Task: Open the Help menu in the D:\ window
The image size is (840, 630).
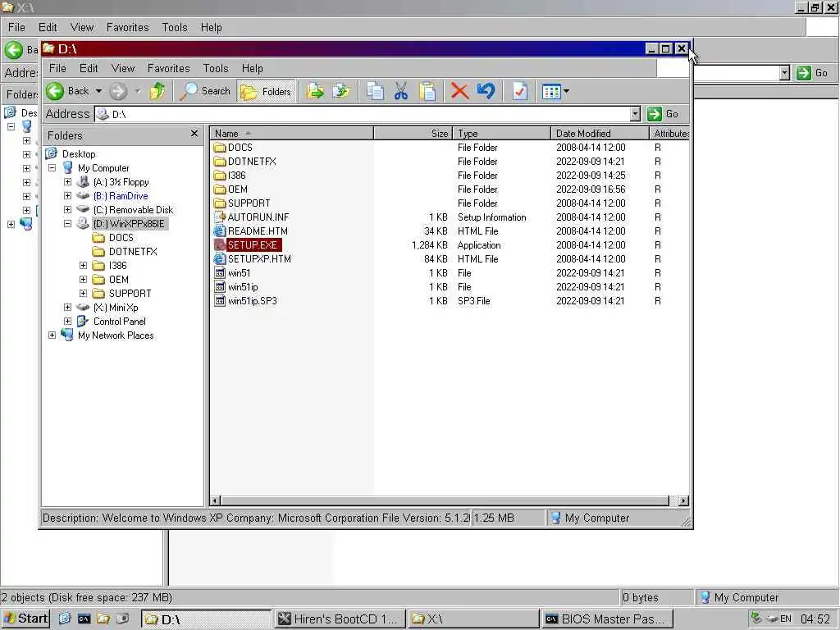Action: point(253,68)
